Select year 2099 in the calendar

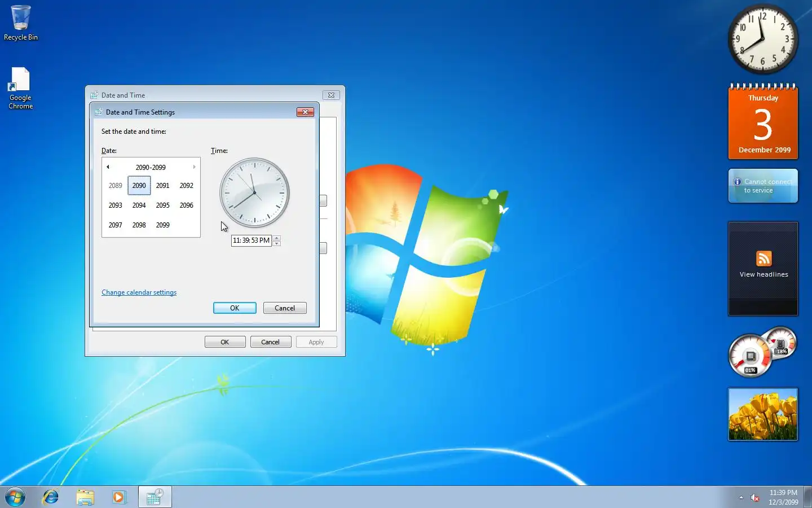coord(163,225)
